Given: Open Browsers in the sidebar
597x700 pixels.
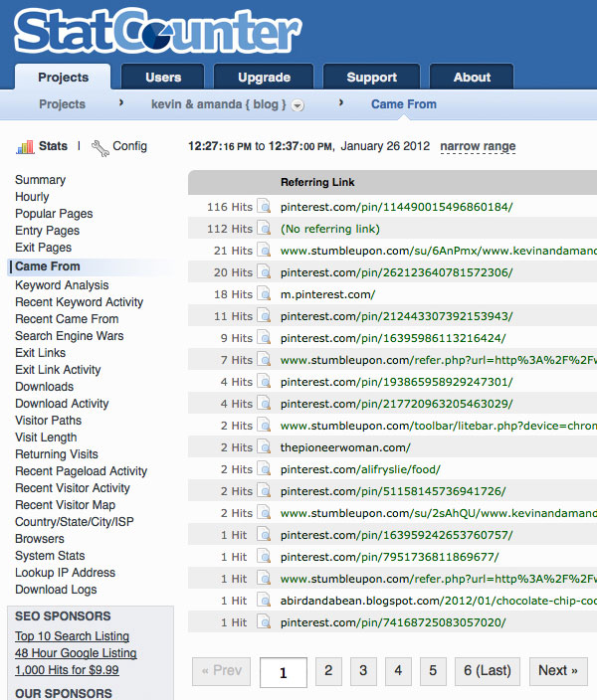Looking at the screenshot, I should [40, 538].
